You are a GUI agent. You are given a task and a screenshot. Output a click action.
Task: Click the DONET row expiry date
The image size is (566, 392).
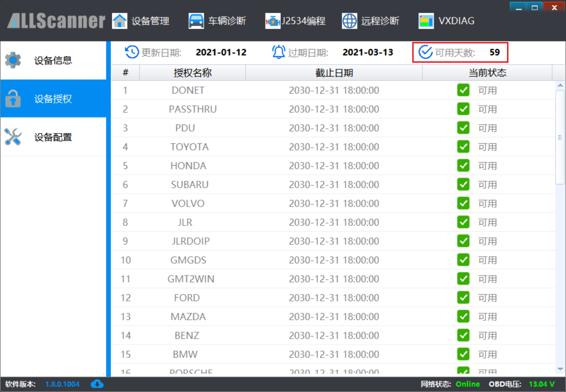334,90
